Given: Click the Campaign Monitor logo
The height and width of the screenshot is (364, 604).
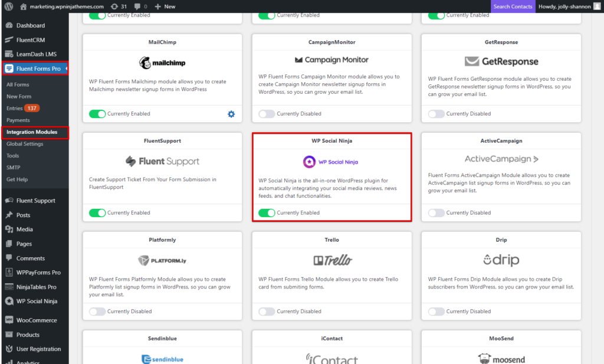Looking at the screenshot, I should click(x=331, y=60).
